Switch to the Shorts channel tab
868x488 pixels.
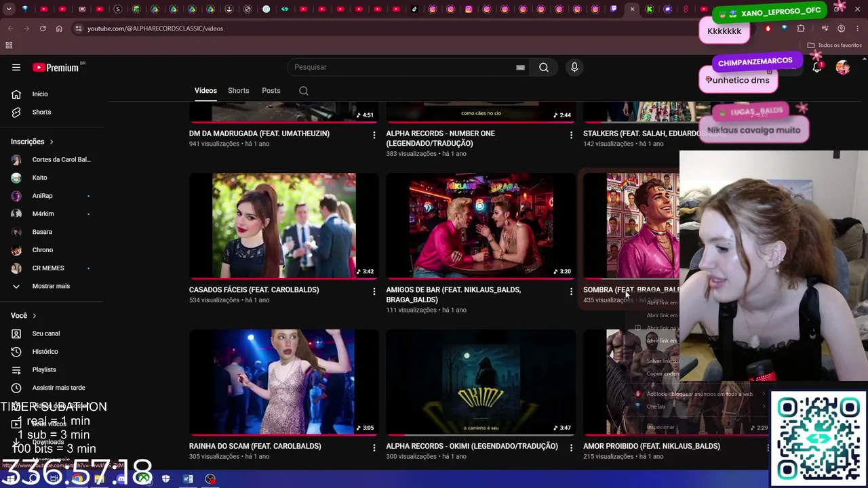(x=239, y=91)
